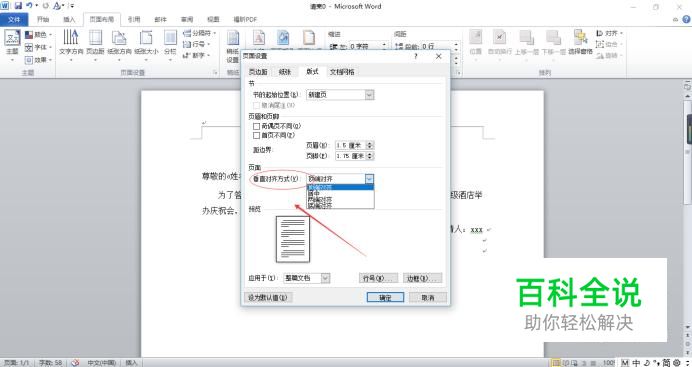Image resolution: width=692 pixels, height=367 pixels.
Task: Click the blue Help question mark icon
Action: tap(686, 19)
